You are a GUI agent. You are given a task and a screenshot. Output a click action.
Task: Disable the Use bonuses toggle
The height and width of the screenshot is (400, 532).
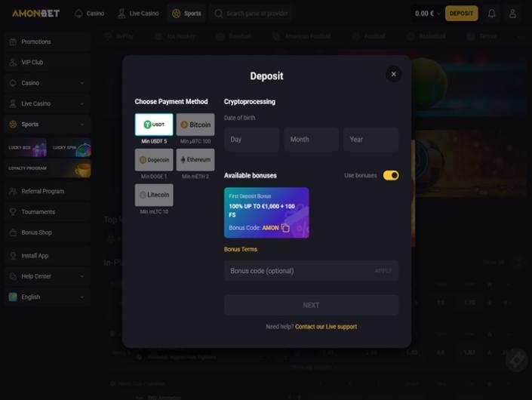tap(391, 175)
